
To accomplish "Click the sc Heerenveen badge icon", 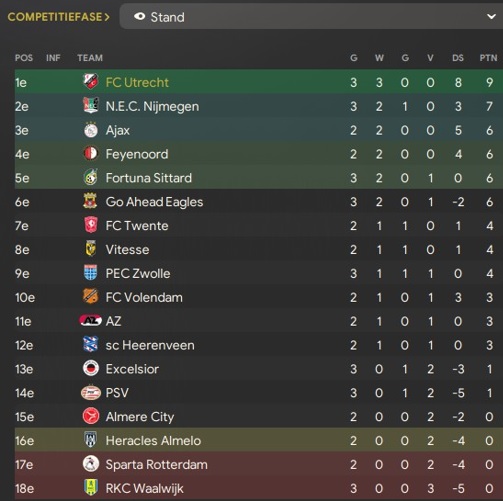I will [90, 345].
